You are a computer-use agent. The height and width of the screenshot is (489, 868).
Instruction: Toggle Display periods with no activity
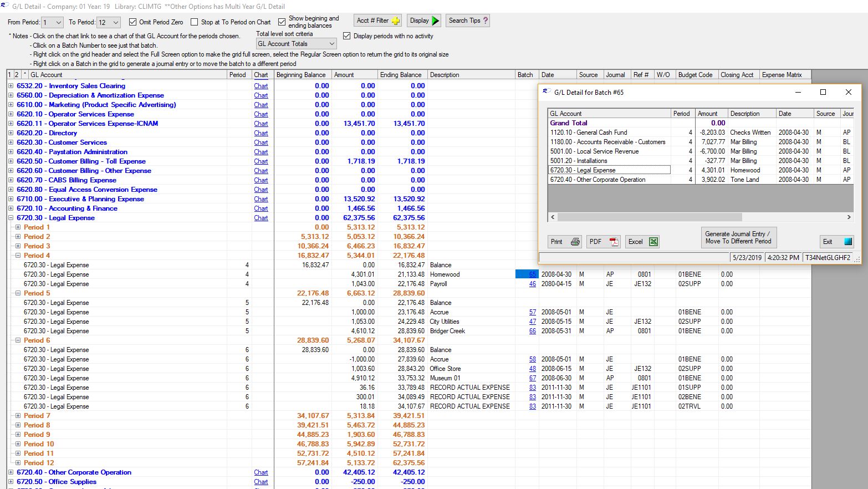pos(347,36)
